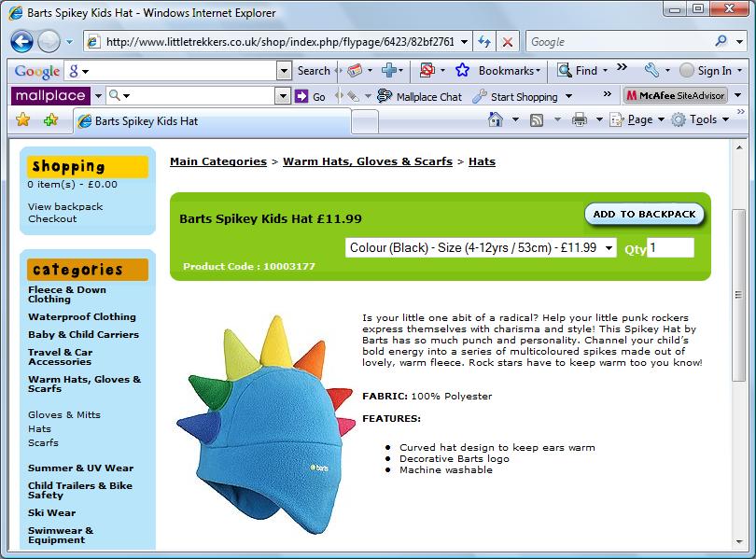The image size is (756, 559).
Task: Open Summer & UV Wear category
Action: (80, 468)
